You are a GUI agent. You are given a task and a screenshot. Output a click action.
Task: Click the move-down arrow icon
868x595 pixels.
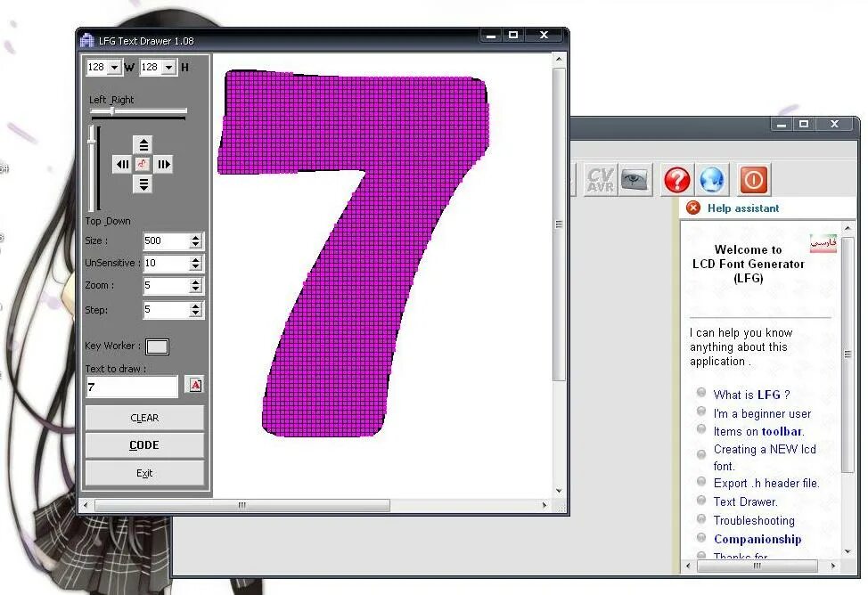tap(143, 183)
